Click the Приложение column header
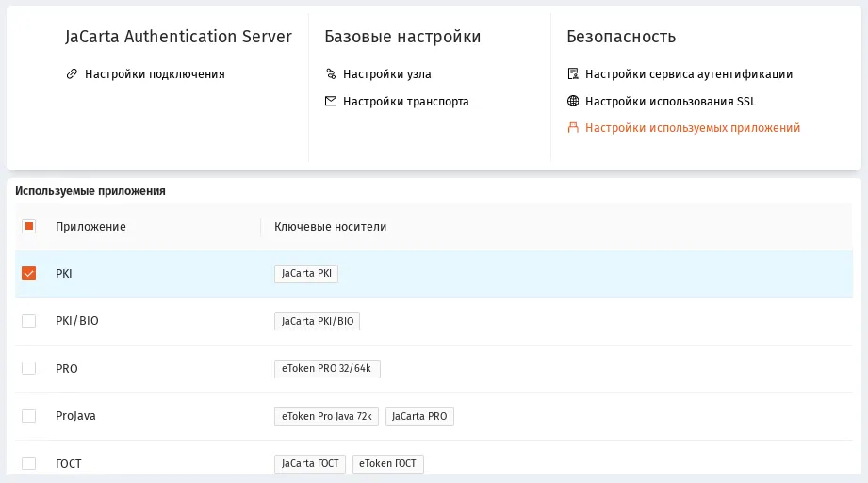The height and width of the screenshot is (483, 868). pos(90,226)
